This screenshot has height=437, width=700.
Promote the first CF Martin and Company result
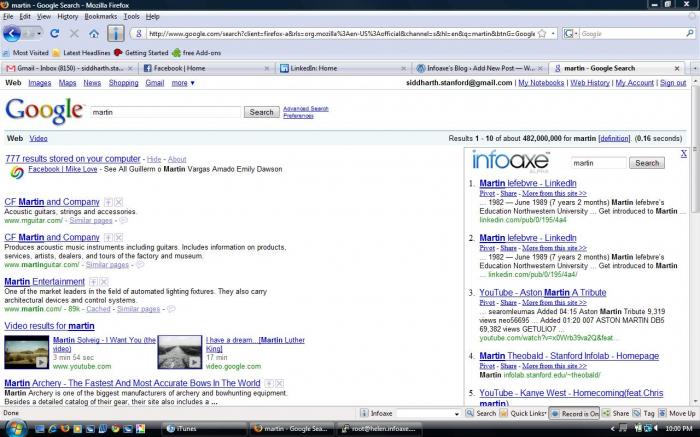[108, 202]
